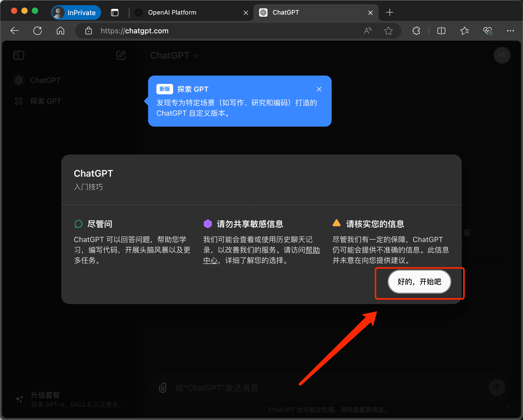The image size is (523, 420).
Task: Switch to OpenAI Platform tab
Action: pos(192,13)
